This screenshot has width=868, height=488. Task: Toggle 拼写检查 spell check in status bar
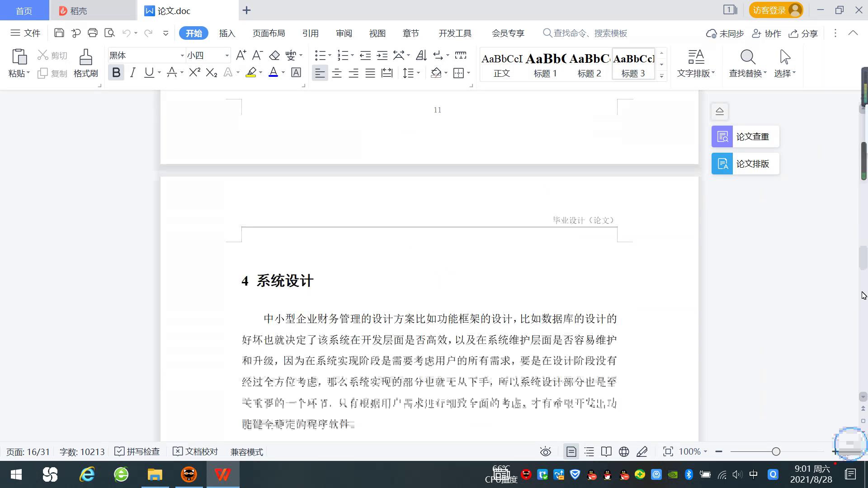click(137, 451)
